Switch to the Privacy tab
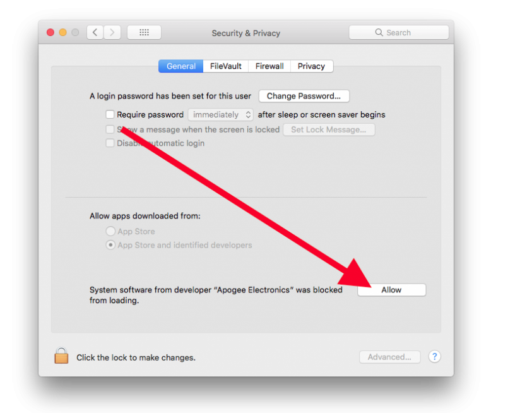This screenshot has width=532, height=413. point(312,66)
